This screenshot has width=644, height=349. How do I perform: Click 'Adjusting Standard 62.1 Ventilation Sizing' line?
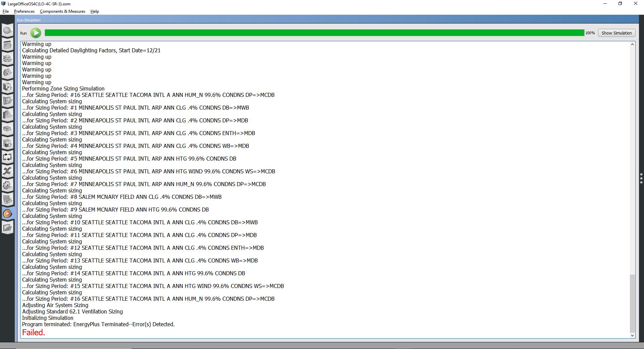pos(72,311)
